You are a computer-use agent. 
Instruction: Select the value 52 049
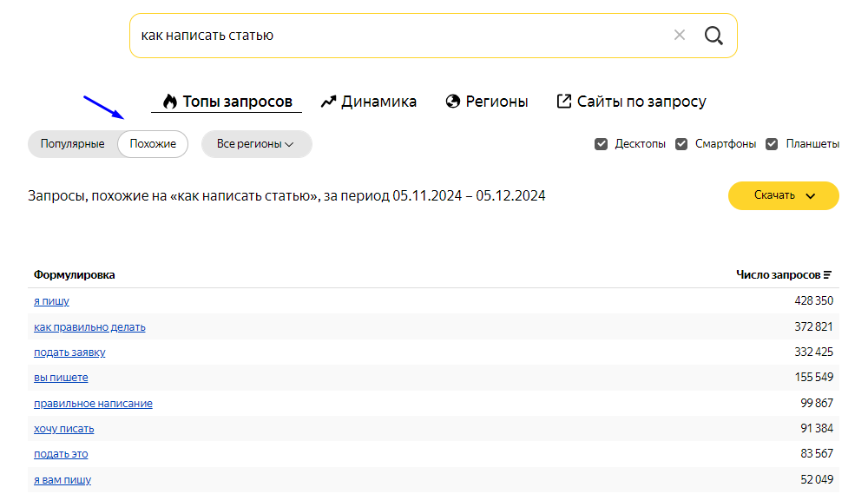[817, 479]
